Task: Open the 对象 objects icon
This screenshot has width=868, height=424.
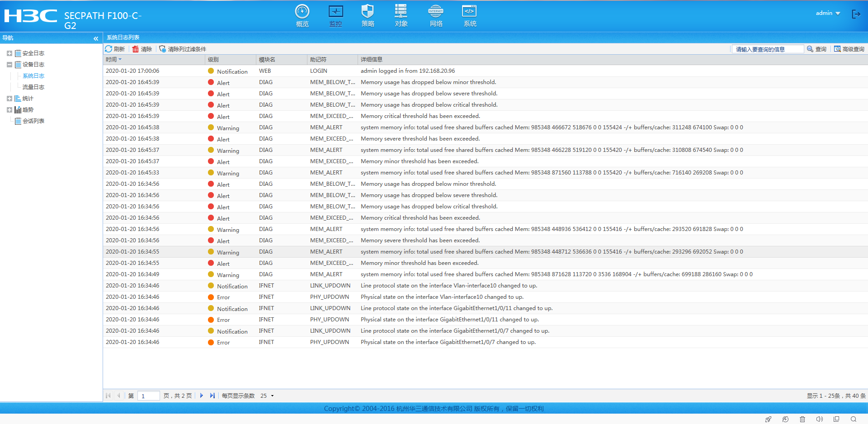Action: coord(401,12)
